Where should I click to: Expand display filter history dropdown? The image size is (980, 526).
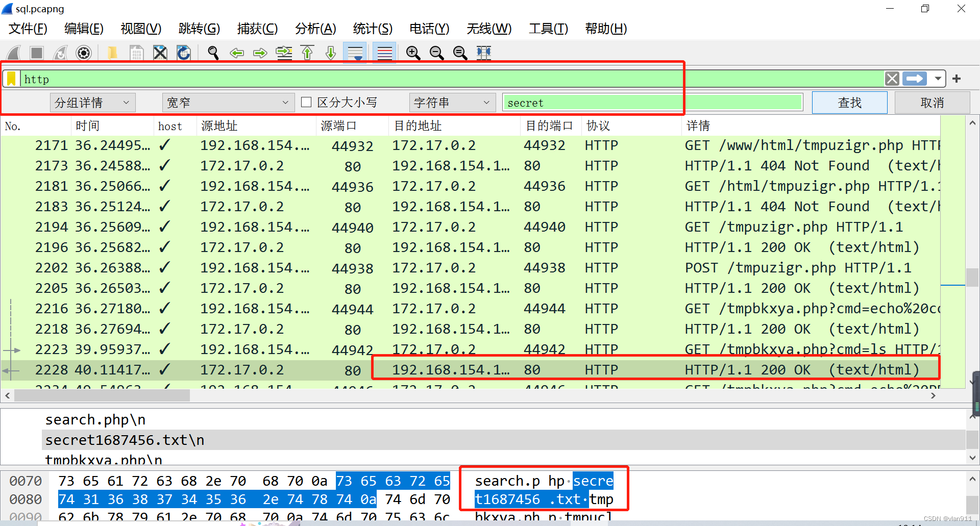(938, 79)
